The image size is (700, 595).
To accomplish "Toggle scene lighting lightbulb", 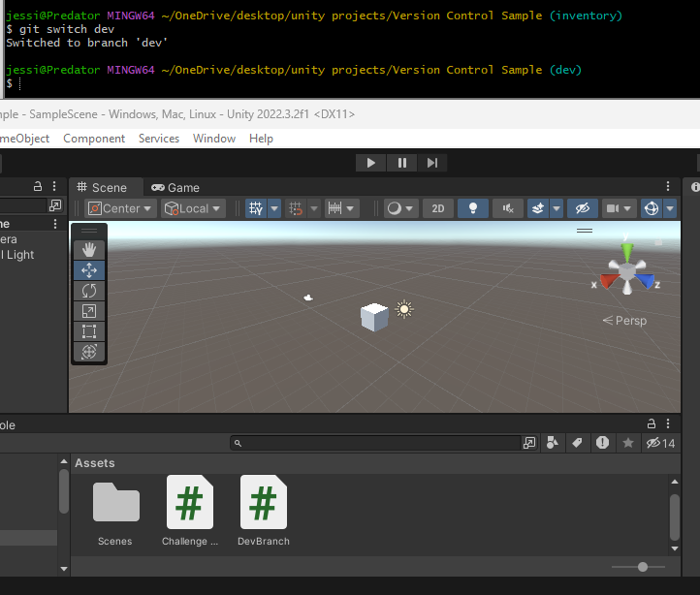I will pos(473,208).
